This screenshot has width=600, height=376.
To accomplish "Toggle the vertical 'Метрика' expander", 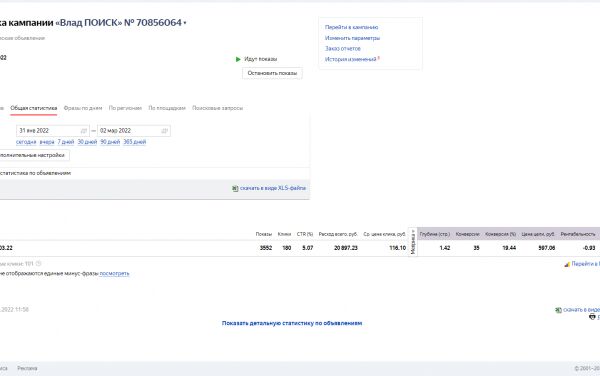I will [413, 242].
